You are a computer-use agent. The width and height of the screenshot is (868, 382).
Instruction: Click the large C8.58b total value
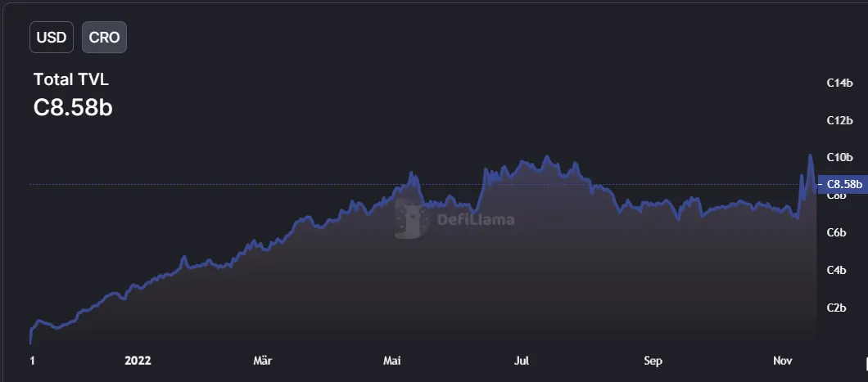click(73, 108)
